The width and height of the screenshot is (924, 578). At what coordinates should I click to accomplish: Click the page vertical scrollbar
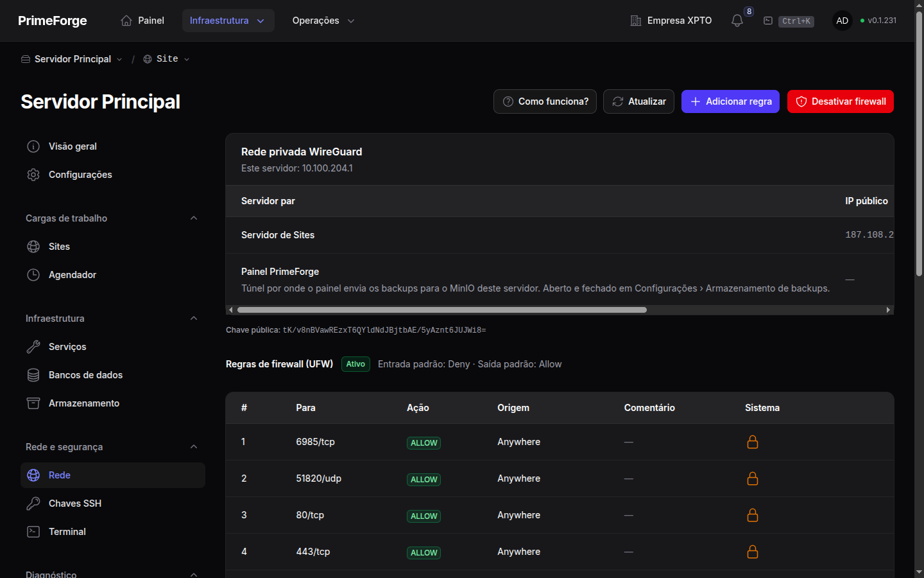tap(919, 144)
